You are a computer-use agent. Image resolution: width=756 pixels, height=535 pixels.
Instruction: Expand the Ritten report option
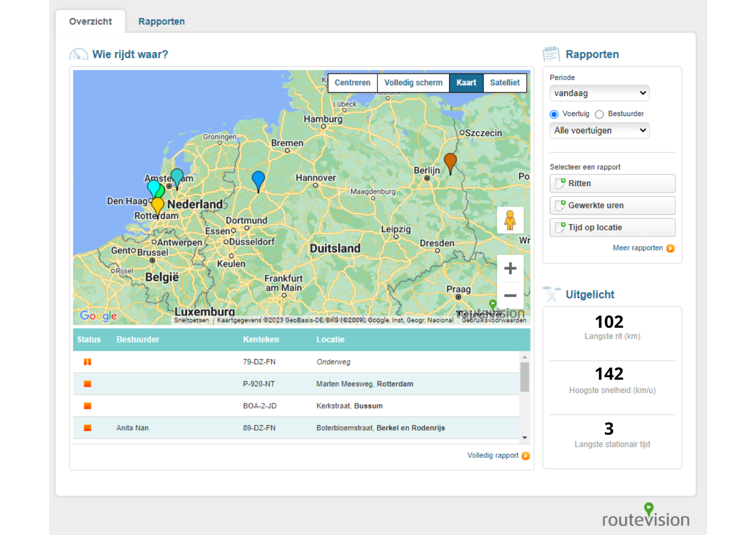pos(612,184)
